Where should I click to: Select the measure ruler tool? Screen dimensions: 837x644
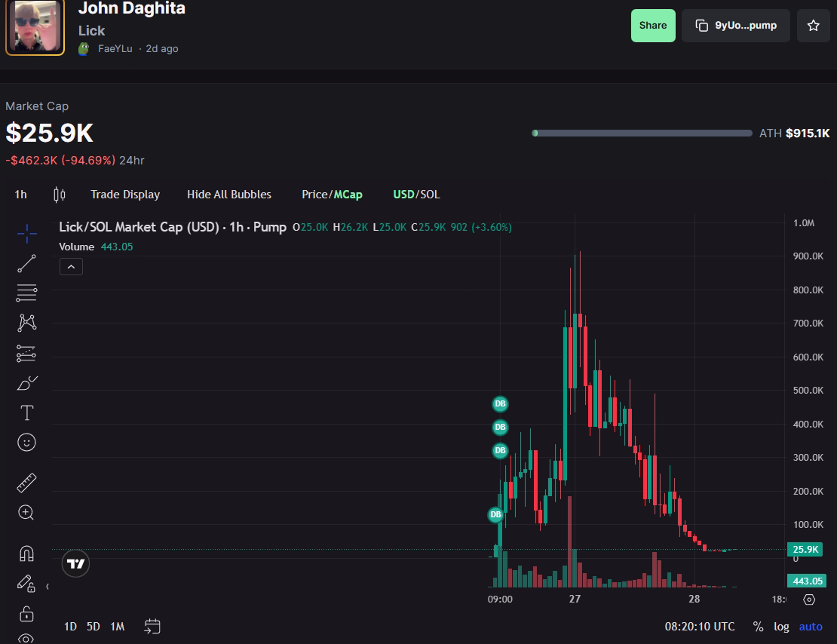point(26,482)
